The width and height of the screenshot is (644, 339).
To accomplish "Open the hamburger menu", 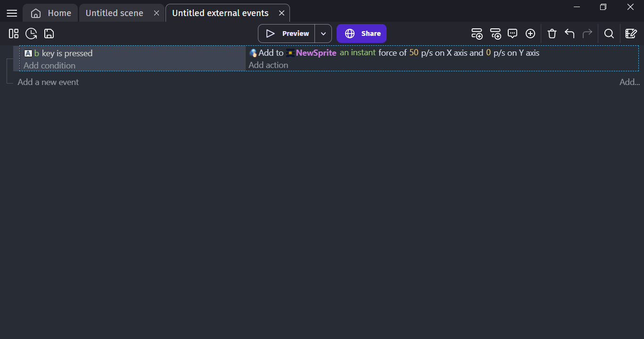I will [11, 13].
